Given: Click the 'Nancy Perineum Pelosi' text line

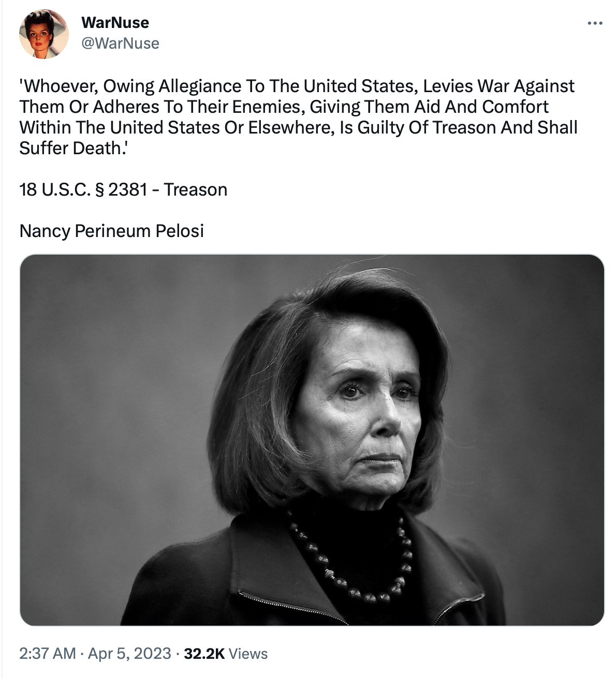Looking at the screenshot, I should click(x=112, y=231).
